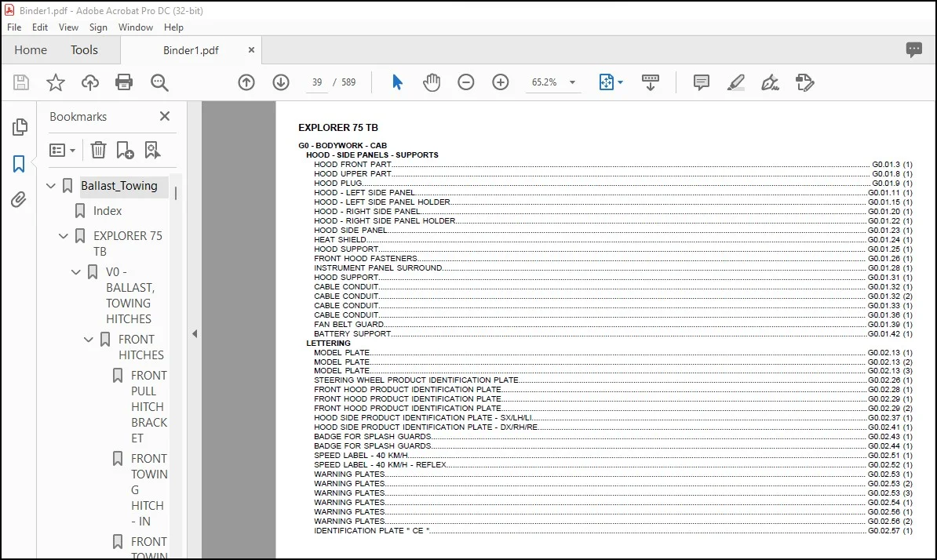Add a sticky note comment
This screenshot has height=560, width=937.
point(702,82)
